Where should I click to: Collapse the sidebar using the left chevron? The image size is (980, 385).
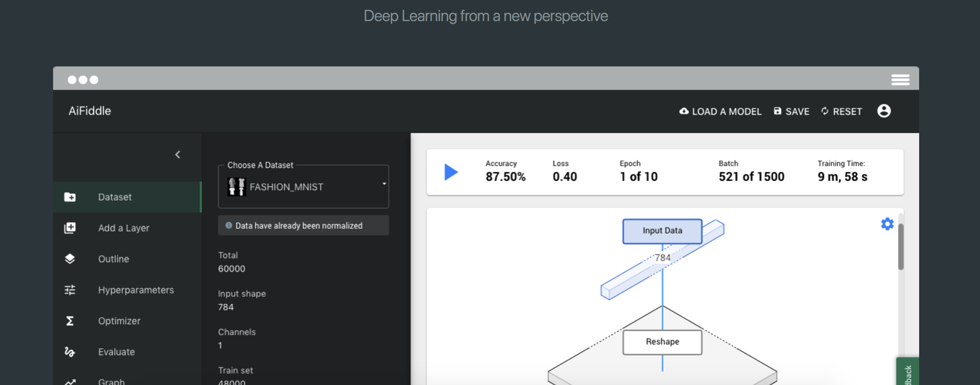click(178, 155)
